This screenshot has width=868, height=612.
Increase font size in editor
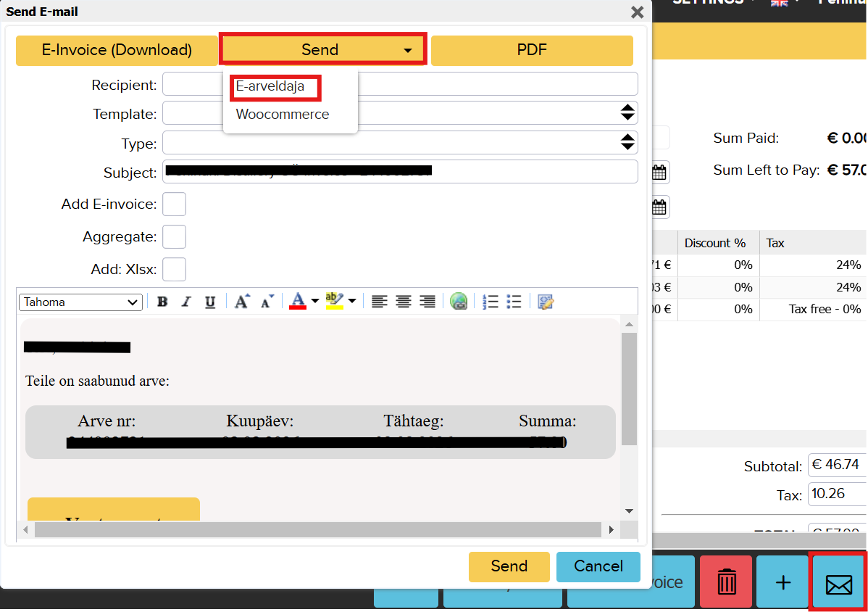coord(242,302)
